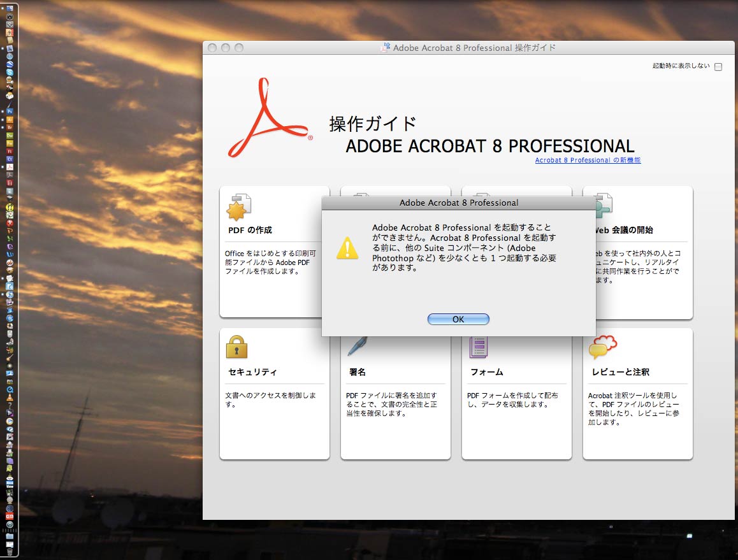Screen dimensions: 738x560
Task: Click the 文書へのアクセスを制御します description
Action: pyautogui.click(x=270, y=399)
